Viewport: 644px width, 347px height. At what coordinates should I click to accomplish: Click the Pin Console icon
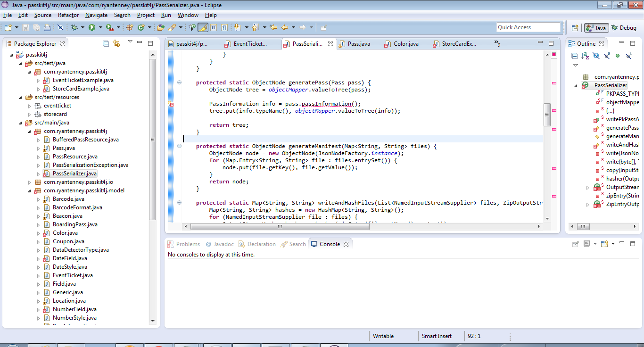575,244
